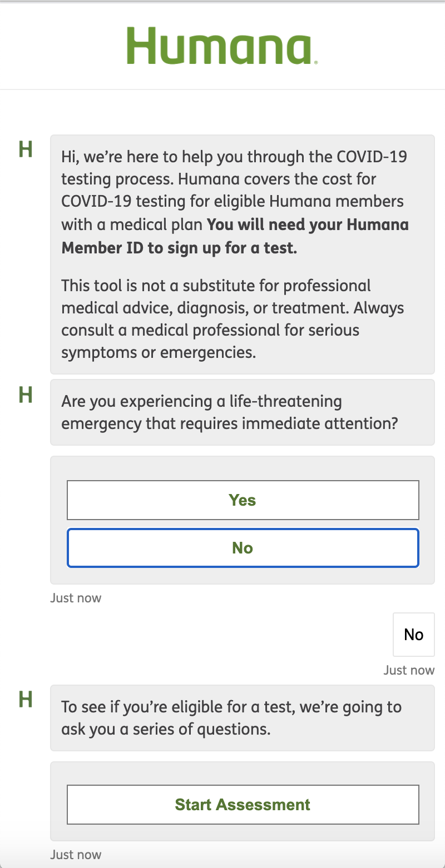Click the Just now timestamp under the buttons

point(76,597)
